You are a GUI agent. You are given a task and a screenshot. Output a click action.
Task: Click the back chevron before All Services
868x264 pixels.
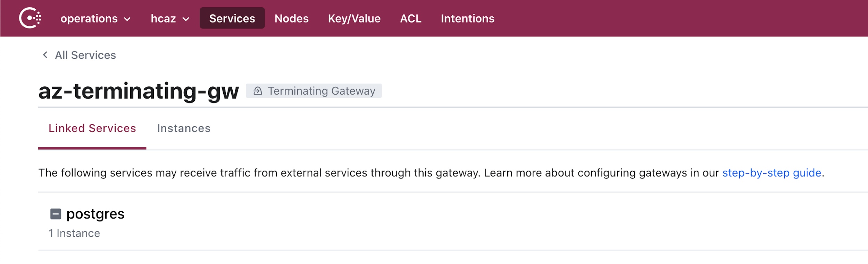(x=44, y=55)
